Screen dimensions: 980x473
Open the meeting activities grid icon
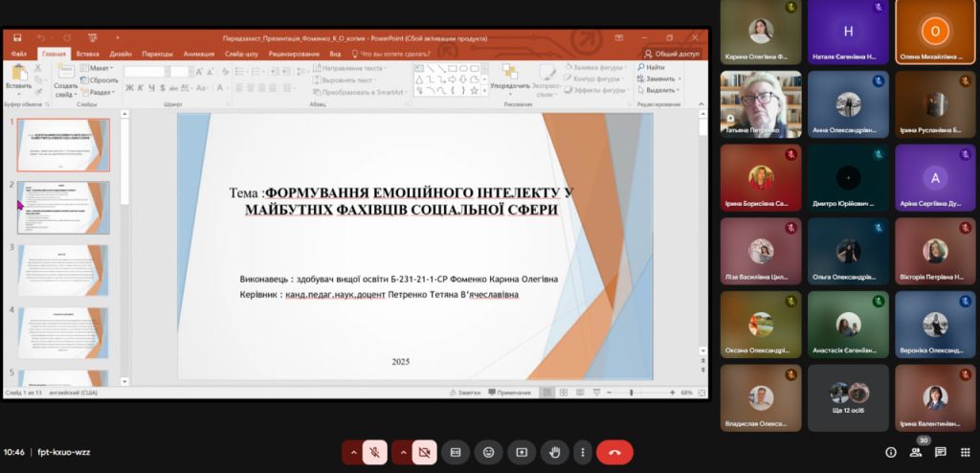click(965, 452)
